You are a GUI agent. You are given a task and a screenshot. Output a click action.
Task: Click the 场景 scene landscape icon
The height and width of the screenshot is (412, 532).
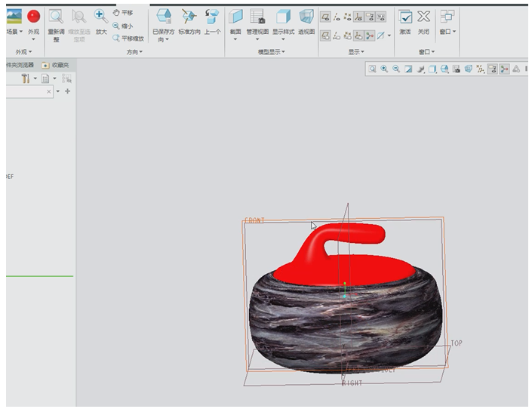pyautogui.click(x=14, y=17)
